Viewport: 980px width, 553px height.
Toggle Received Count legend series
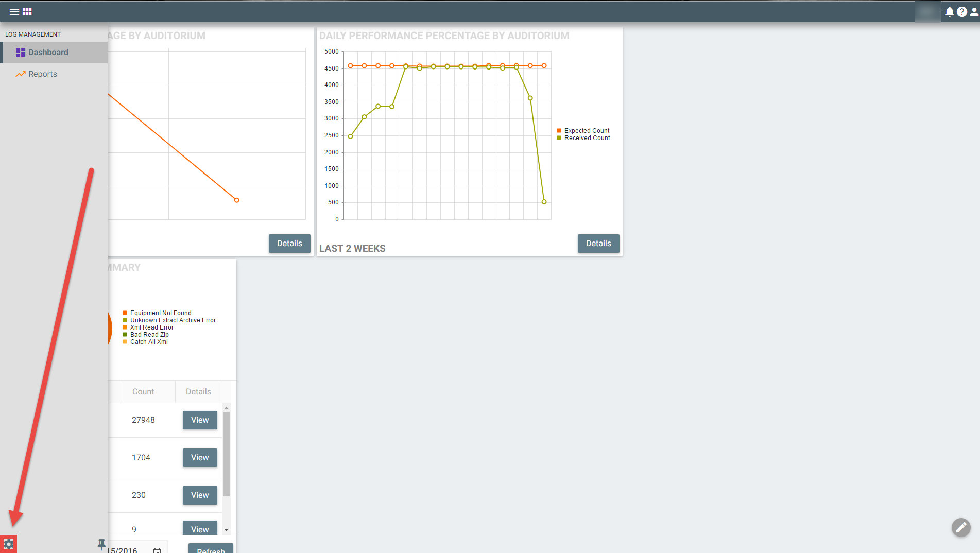[x=587, y=138]
